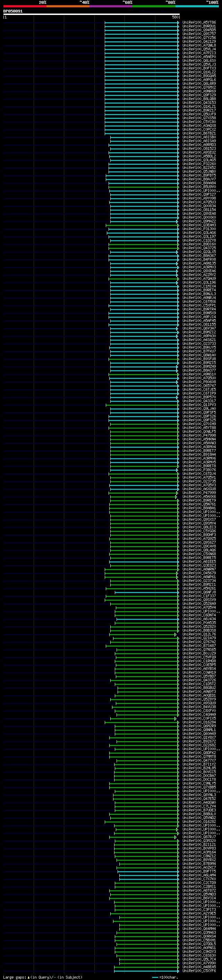Select the UniRef100_Q5N761 label
The height and width of the screenshot is (980, 222).
pyautogui.click(x=199, y=504)
